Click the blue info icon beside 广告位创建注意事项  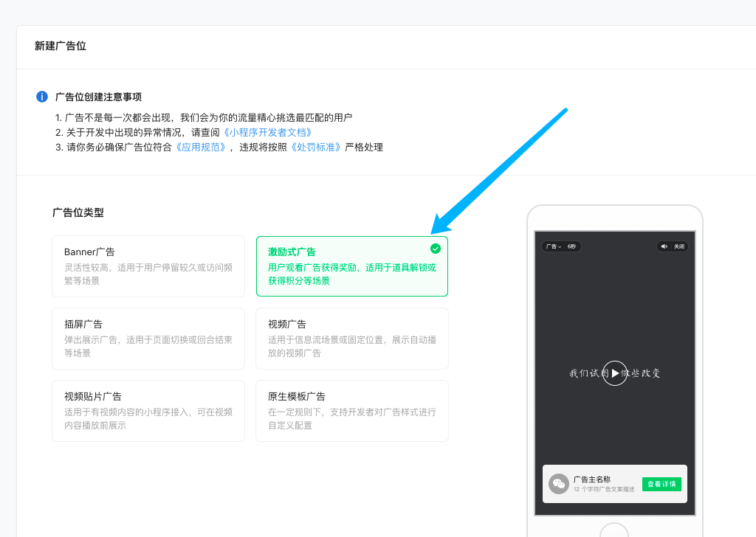(42, 97)
